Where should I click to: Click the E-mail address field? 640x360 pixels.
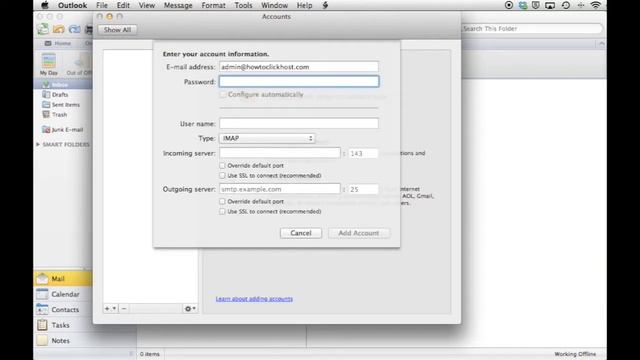coord(299,67)
